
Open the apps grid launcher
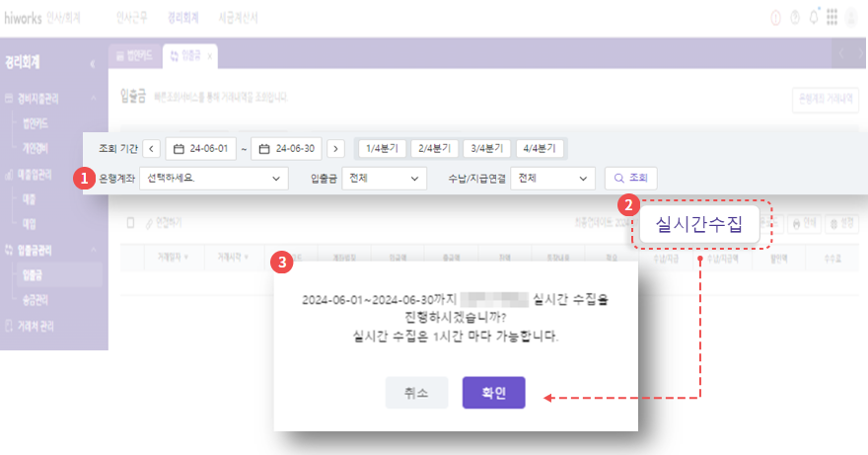832,17
